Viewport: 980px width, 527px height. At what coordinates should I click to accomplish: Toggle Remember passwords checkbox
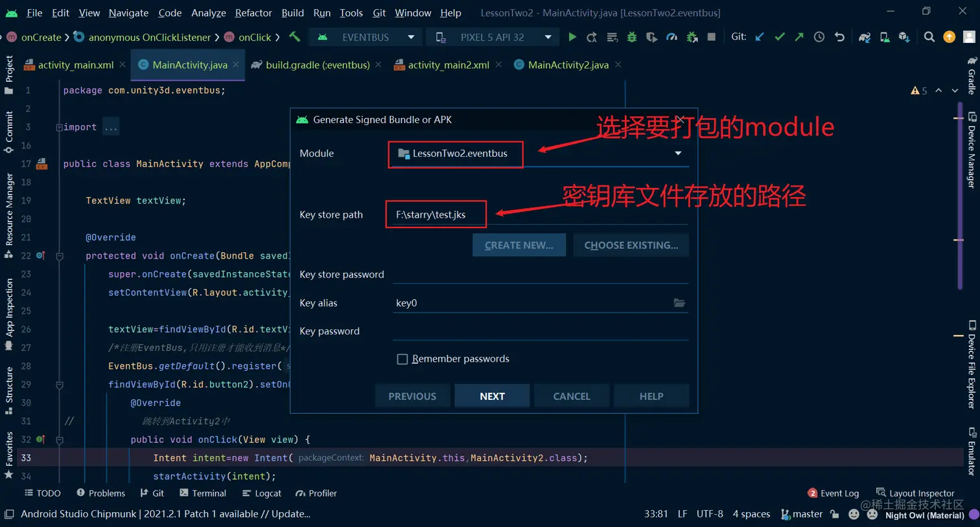pyautogui.click(x=402, y=359)
